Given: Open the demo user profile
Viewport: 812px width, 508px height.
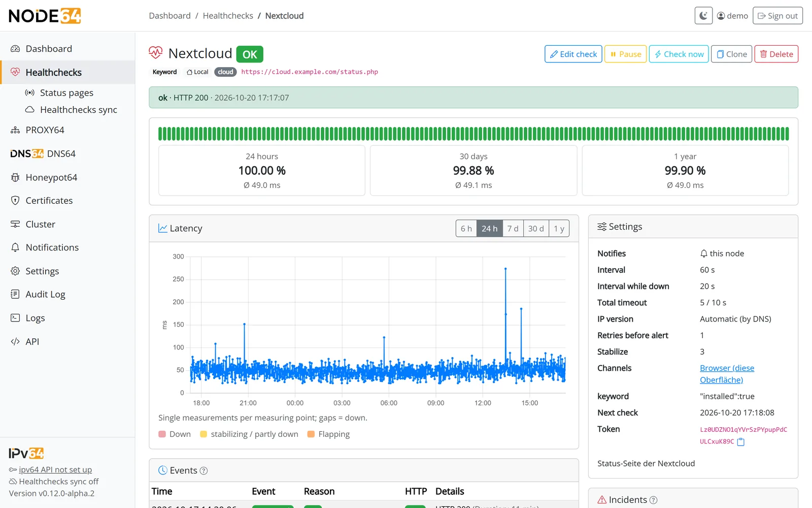Looking at the screenshot, I should pyautogui.click(x=732, y=16).
